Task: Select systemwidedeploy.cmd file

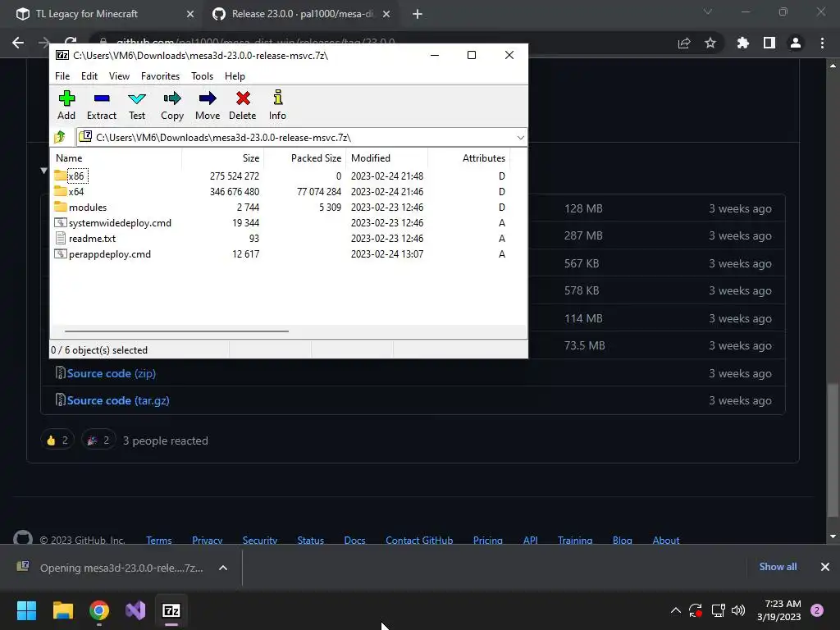Action: click(113, 222)
